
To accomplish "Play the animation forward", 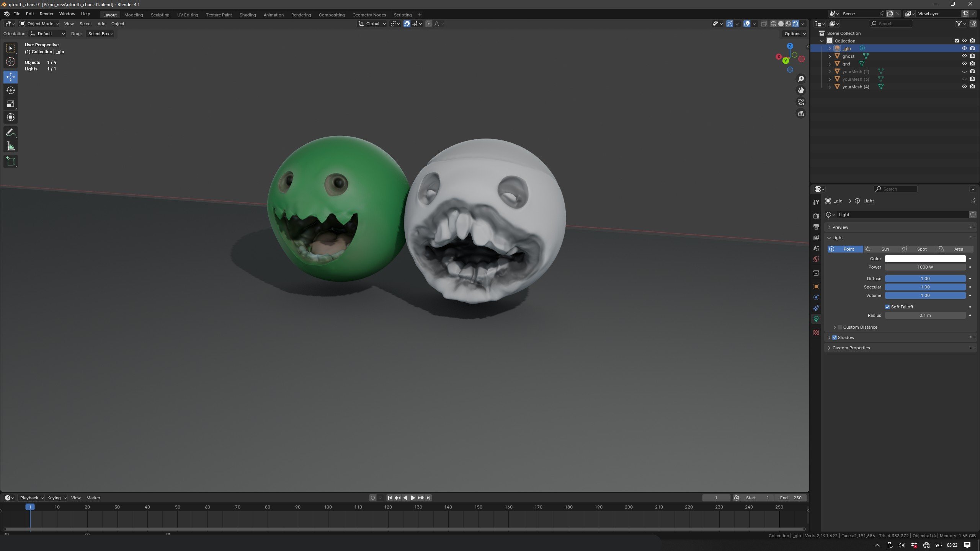I will point(413,497).
